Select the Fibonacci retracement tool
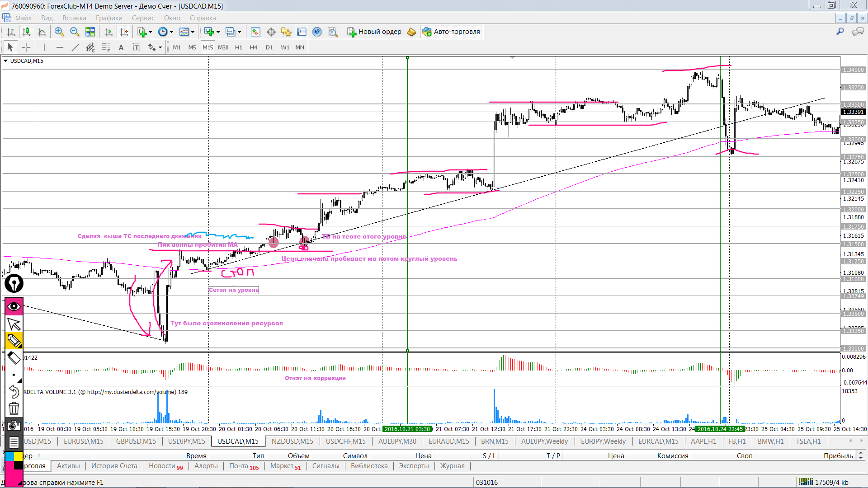Screen dimensions: 868x488 point(106,47)
